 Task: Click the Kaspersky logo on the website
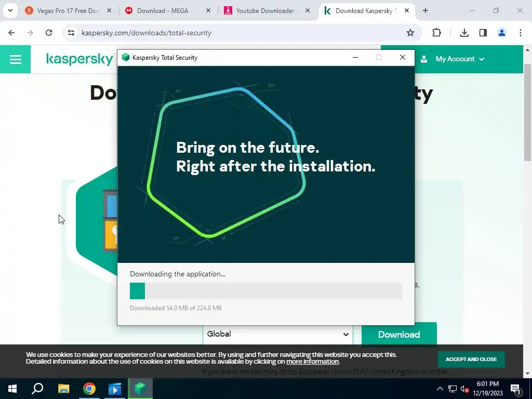(79, 59)
